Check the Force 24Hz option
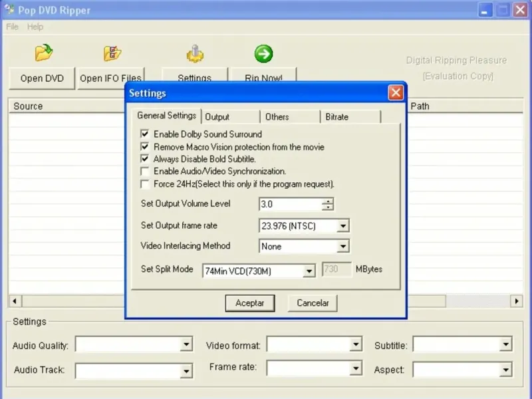532x399 pixels. 145,184
